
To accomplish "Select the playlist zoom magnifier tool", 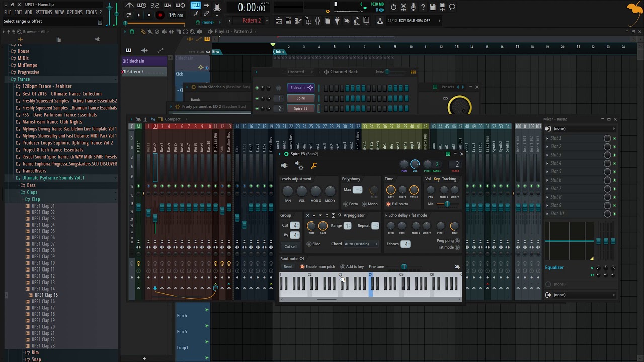I will 192,31.
